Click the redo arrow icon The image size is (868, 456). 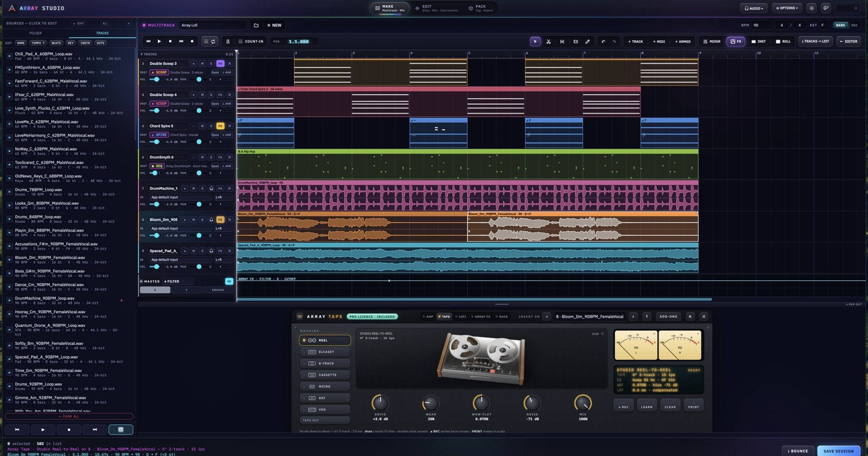click(x=614, y=41)
